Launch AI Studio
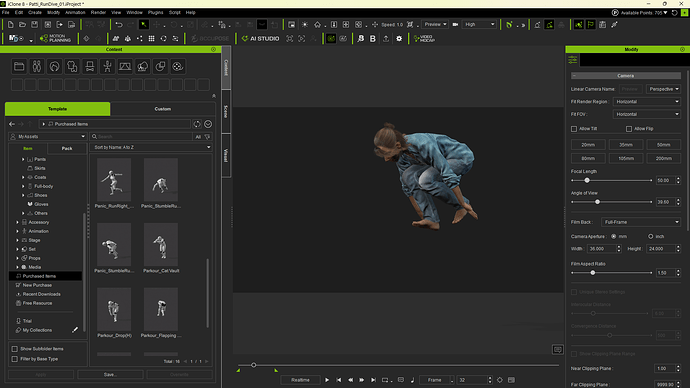 [261, 39]
